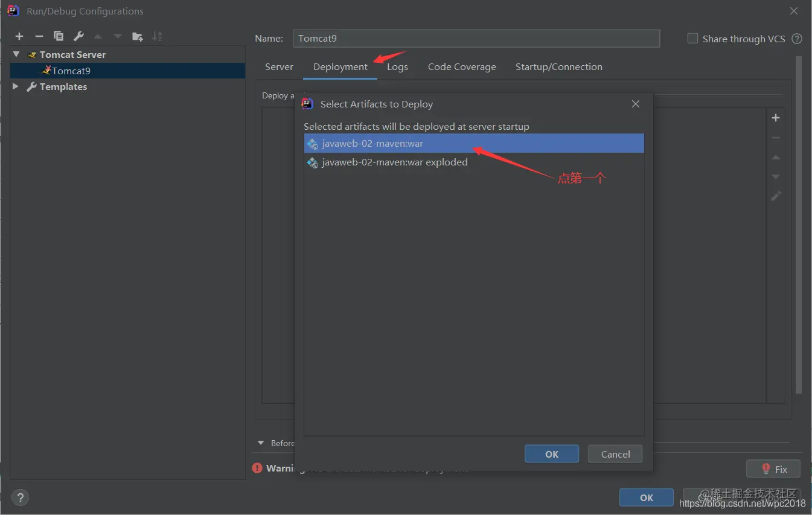Open help for Share through VCS

(x=797, y=39)
